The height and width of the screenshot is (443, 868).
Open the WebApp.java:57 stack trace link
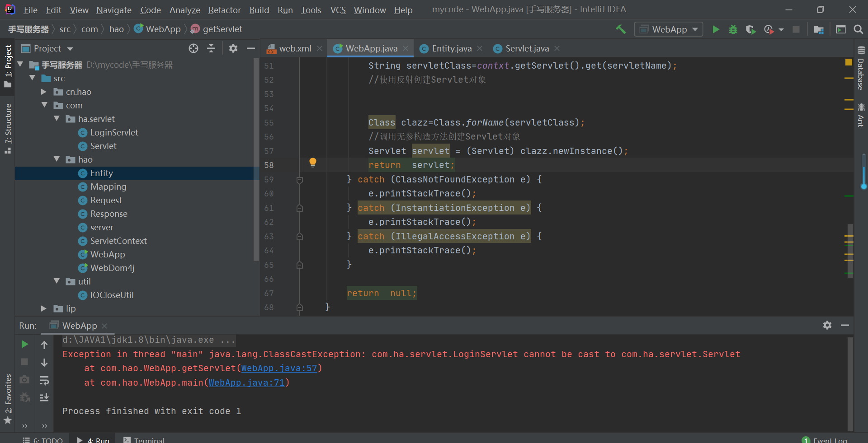tap(279, 368)
